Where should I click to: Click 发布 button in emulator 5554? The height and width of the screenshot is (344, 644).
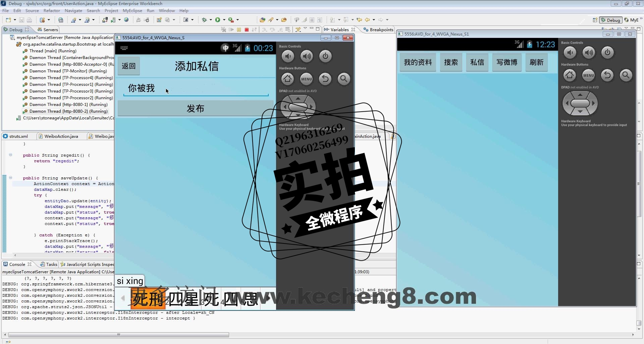click(195, 109)
